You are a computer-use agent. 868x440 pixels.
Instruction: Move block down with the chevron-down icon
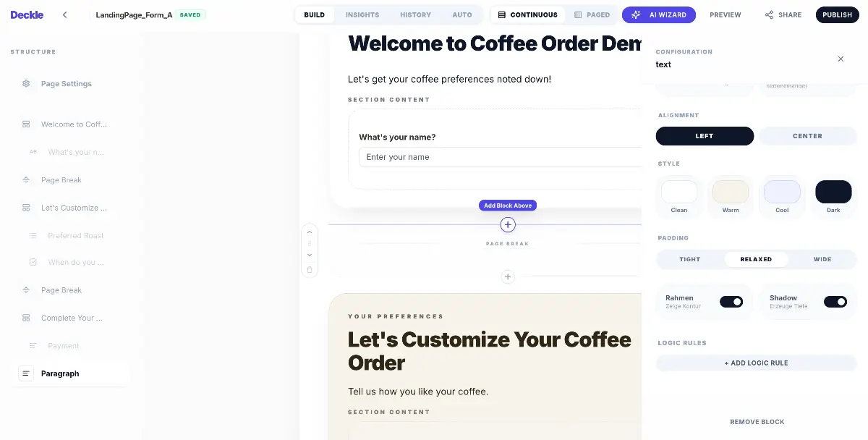(310, 255)
